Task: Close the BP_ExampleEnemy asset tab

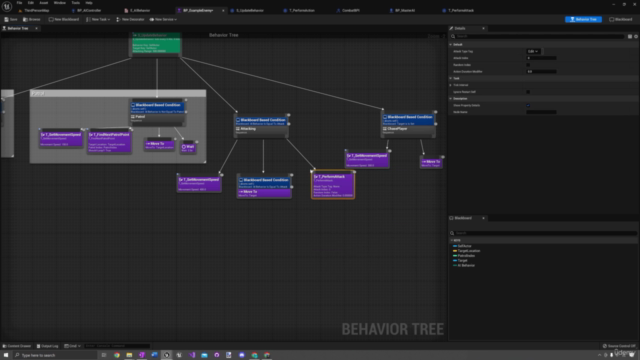Action: 223,11
